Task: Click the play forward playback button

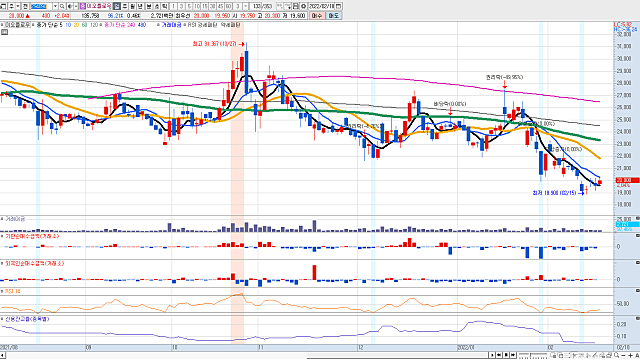Action: (x=492, y=356)
